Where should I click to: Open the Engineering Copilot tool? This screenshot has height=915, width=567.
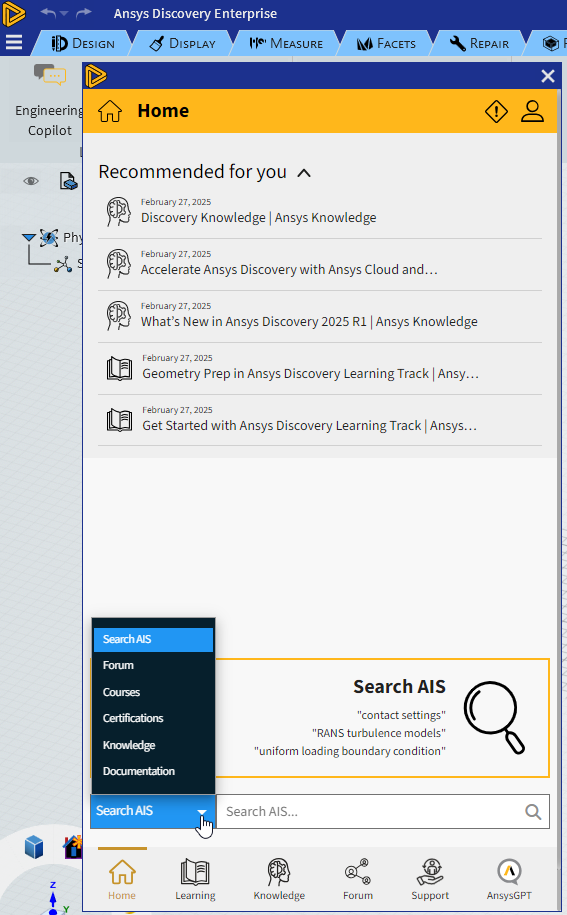point(49,100)
